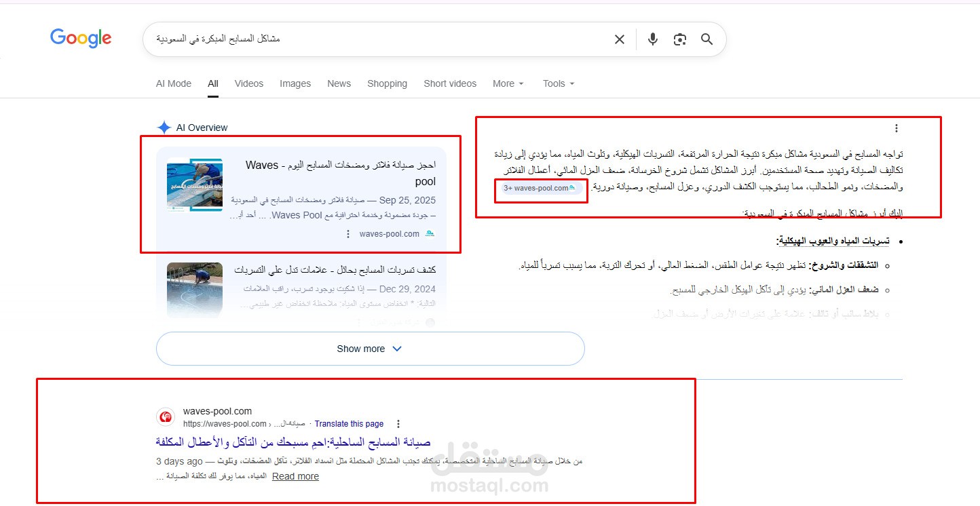Open search by image lens icon

click(x=680, y=39)
